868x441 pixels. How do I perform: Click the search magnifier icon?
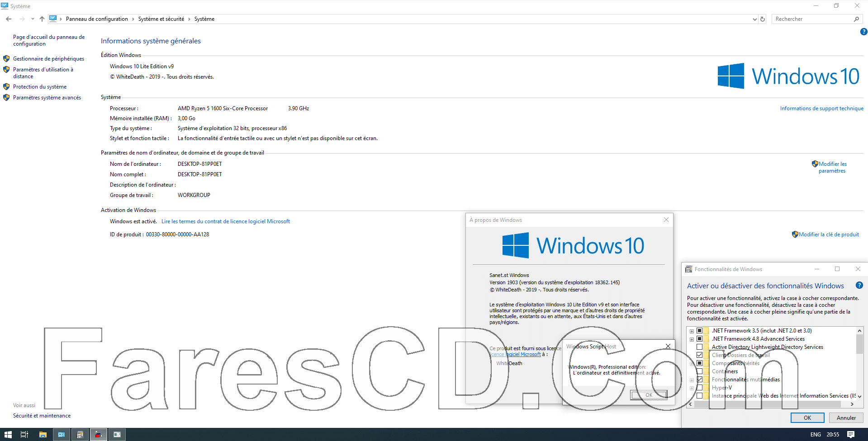pyautogui.click(x=856, y=19)
